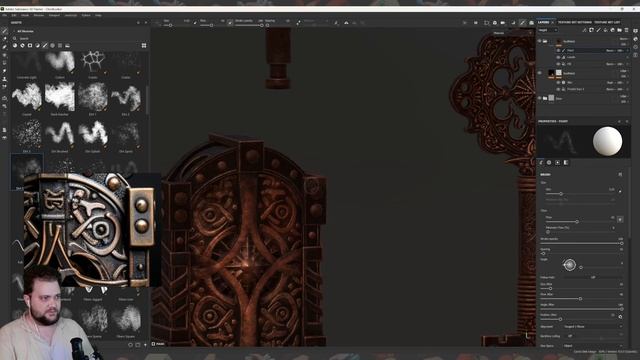Toggle visibility of the bottom folder layer
Screen dimensions: 640x360
click(x=540, y=98)
